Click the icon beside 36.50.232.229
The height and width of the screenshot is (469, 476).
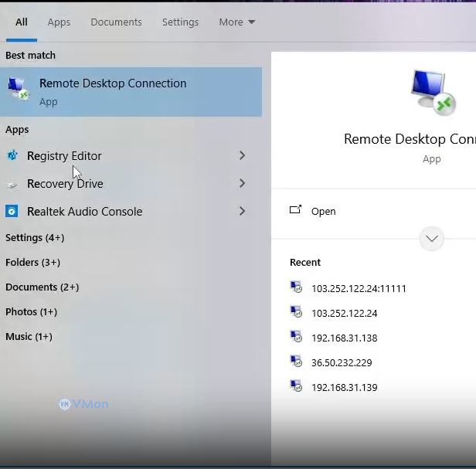pos(296,362)
